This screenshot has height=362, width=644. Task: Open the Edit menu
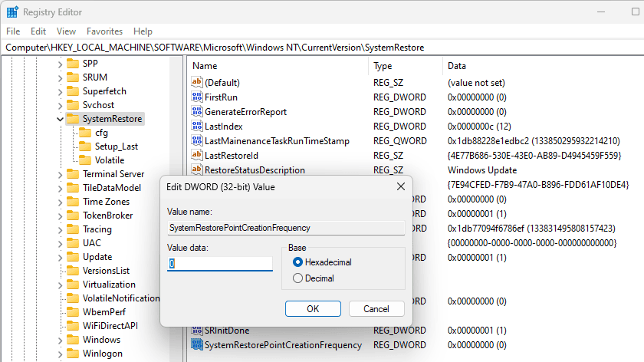click(x=38, y=31)
